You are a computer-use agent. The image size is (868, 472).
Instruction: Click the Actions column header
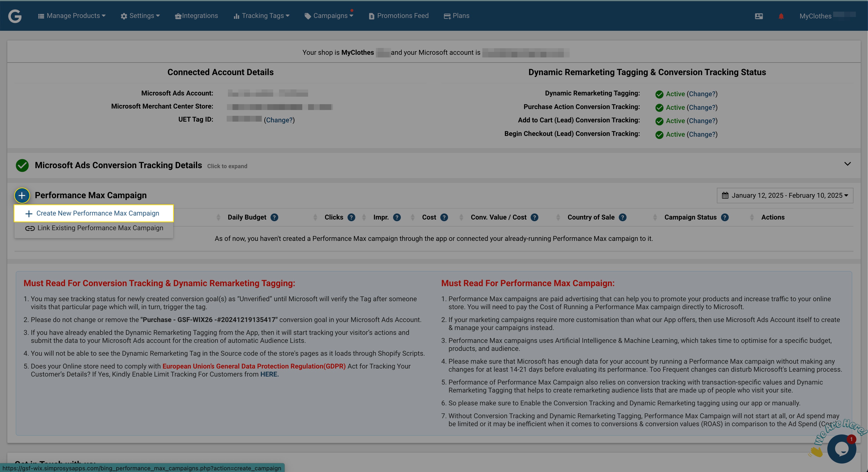(773, 217)
